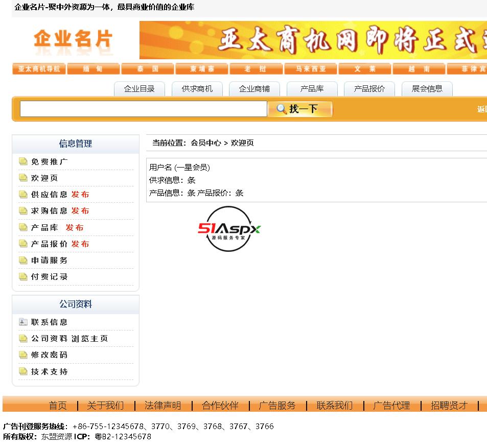487x448 pixels.
Task: Focus the search text input field
Action: pos(143,109)
